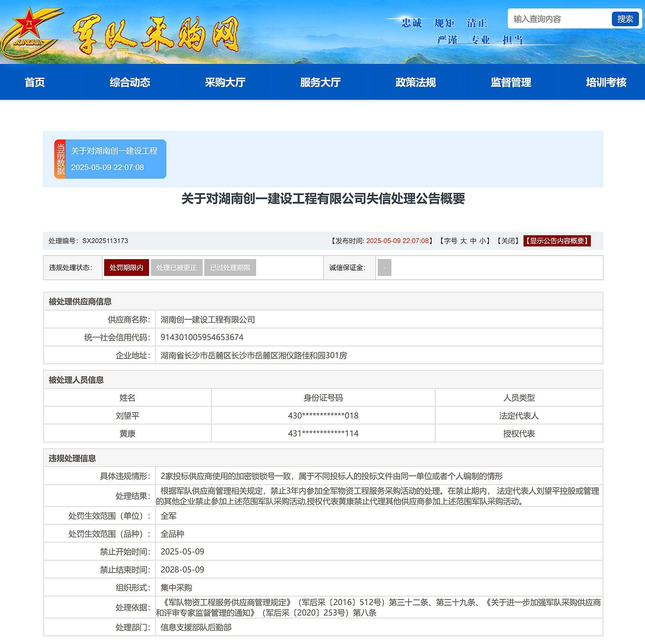645x644 pixels.
Task: Open the 采购大厅 section
Action: 226,83
